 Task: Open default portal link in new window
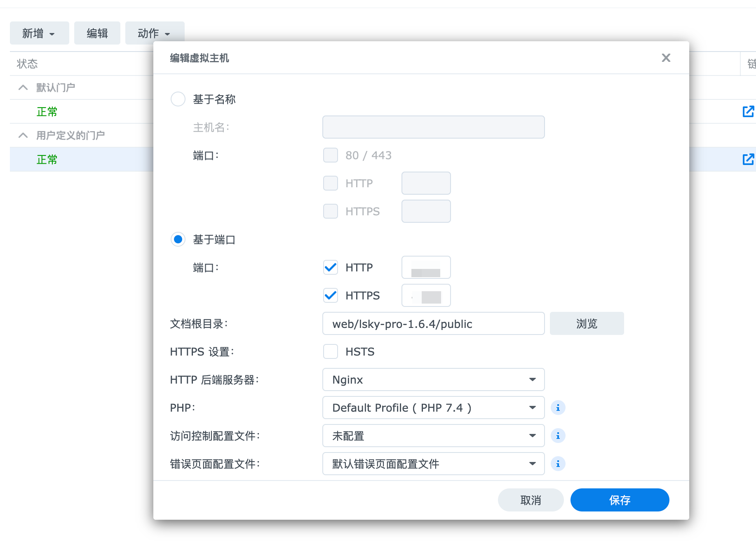coord(748,111)
